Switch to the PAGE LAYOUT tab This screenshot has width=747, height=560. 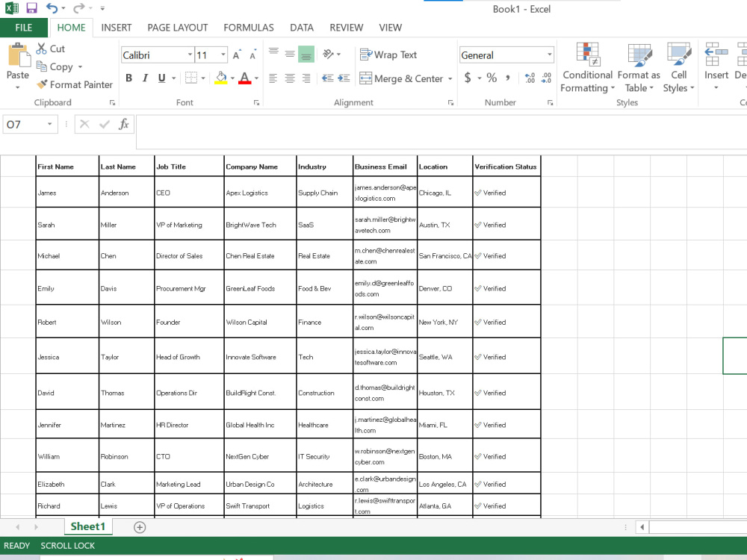[x=177, y=28]
